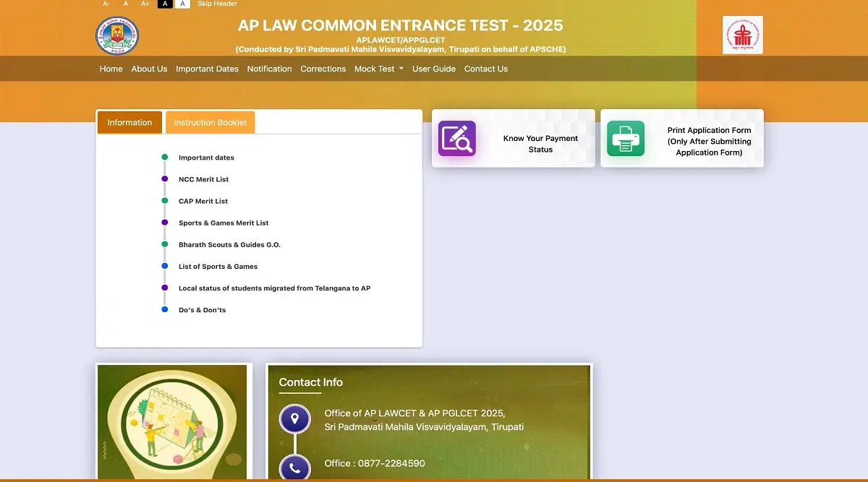Open the Notification menu item

[269, 69]
